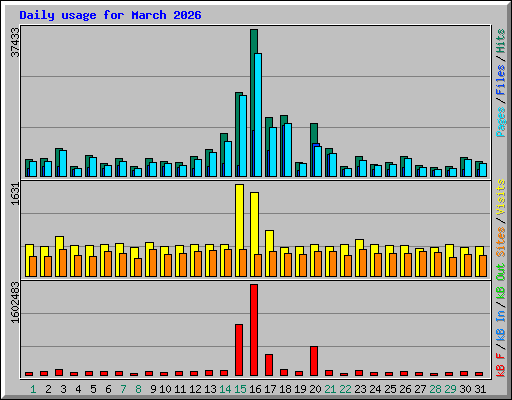The width and height of the screenshot is (512, 400).
Task: Click the cyan pages bar for day 3
Action: click(x=63, y=163)
